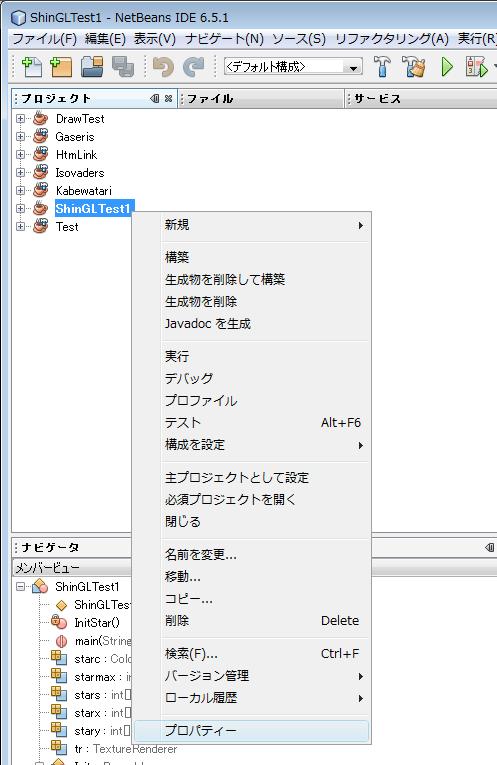
Task: Switch to the ファイル panel tab
Action: click(x=261, y=99)
